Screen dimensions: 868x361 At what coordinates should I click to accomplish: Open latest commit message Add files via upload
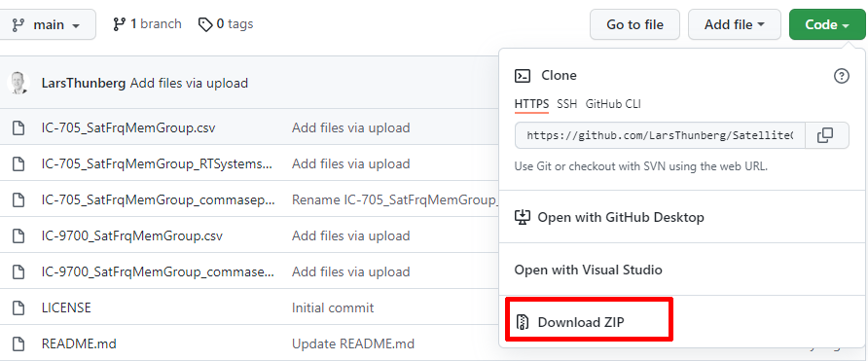[x=189, y=84]
